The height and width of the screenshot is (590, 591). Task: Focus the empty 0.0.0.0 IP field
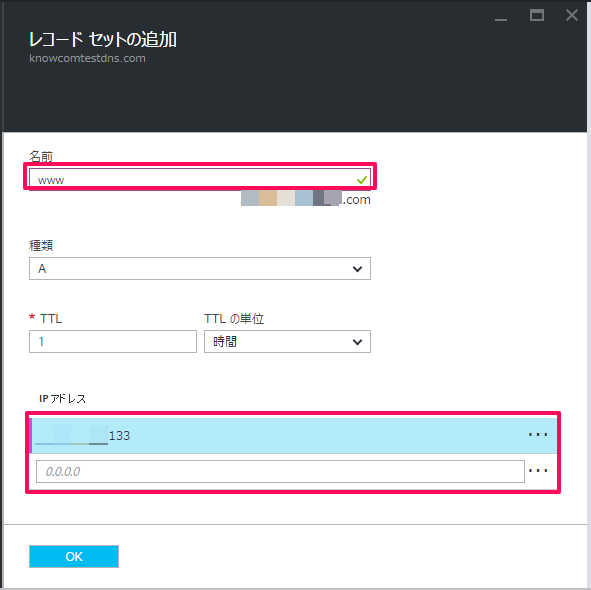[x=280, y=471]
